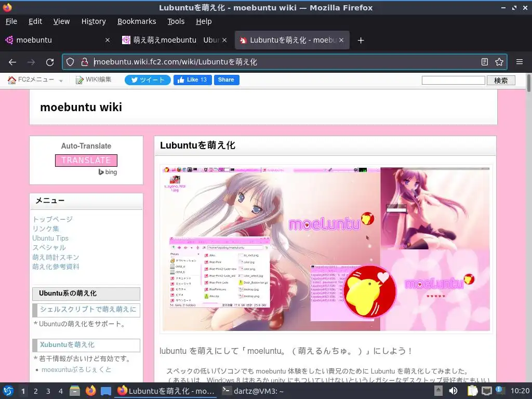Switch to the moebuntu tab
Viewport: 532px width, 399px height.
click(58, 40)
